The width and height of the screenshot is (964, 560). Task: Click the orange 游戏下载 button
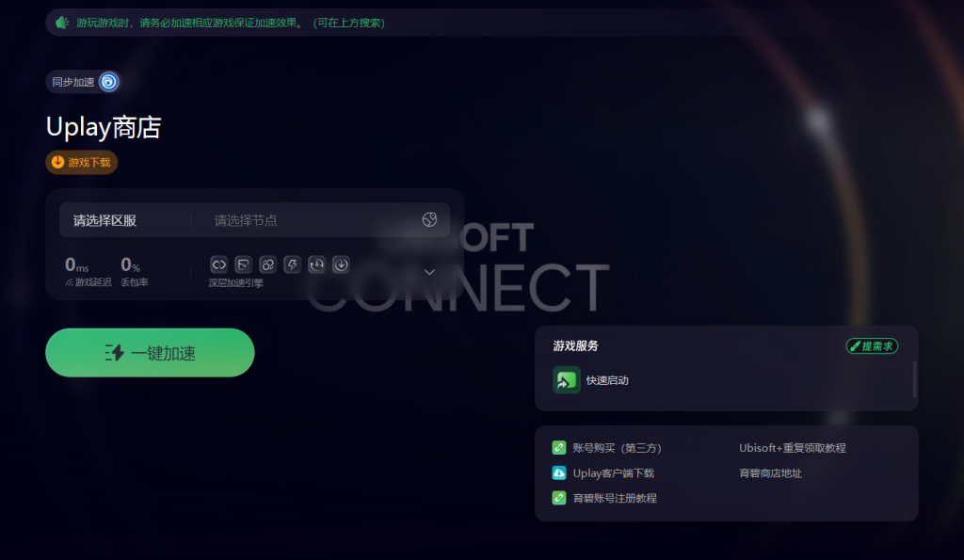click(x=81, y=162)
